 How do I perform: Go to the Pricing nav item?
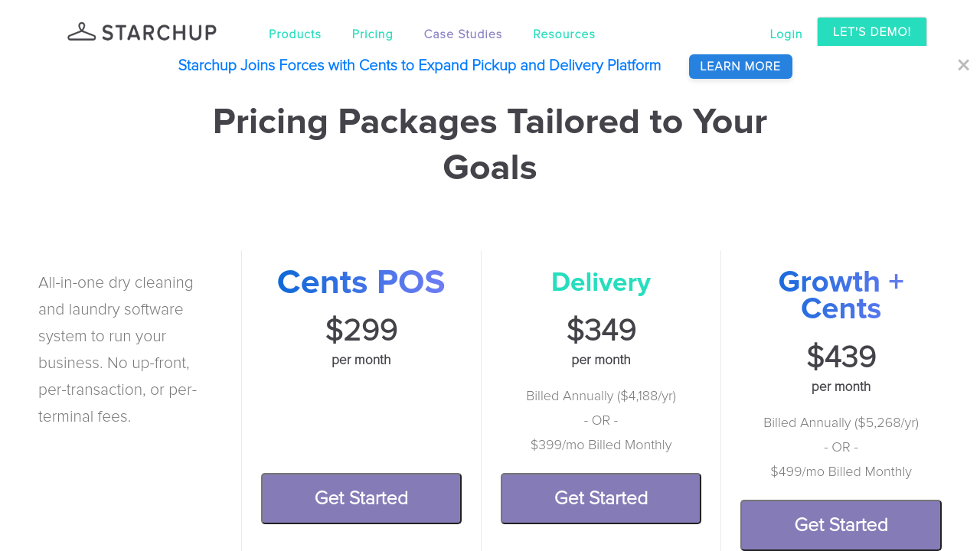pyautogui.click(x=372, y=34)
